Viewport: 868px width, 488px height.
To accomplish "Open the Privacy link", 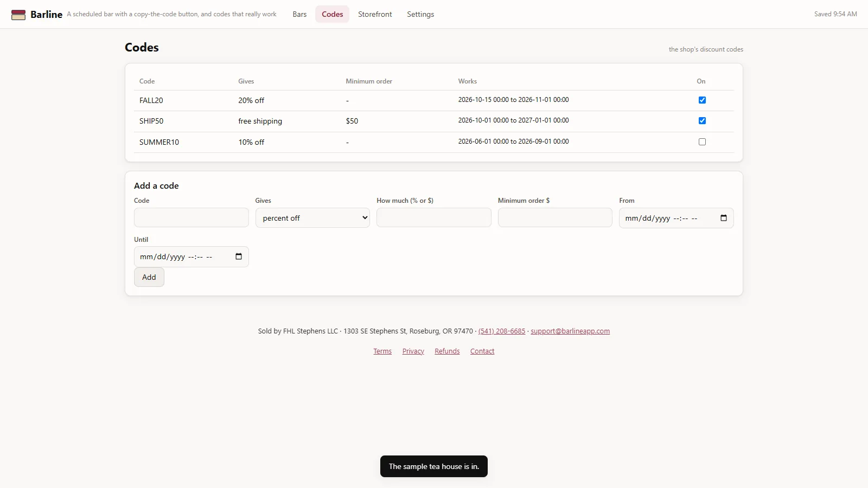I will click(413, 351).
